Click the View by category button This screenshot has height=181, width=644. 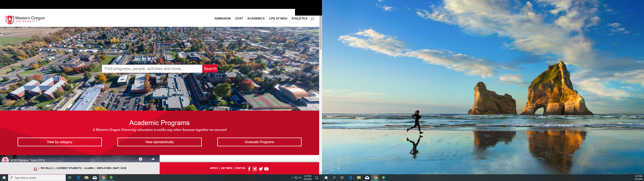pos(60,142)
